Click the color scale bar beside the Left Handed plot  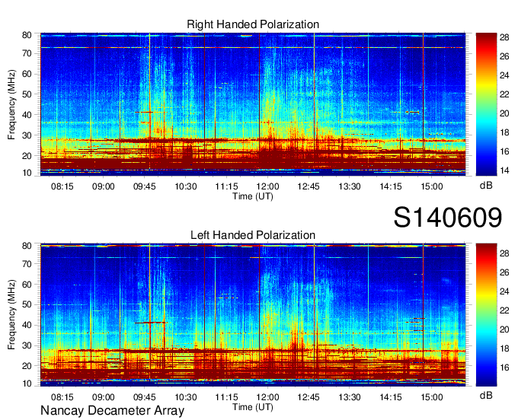(486, 315)
